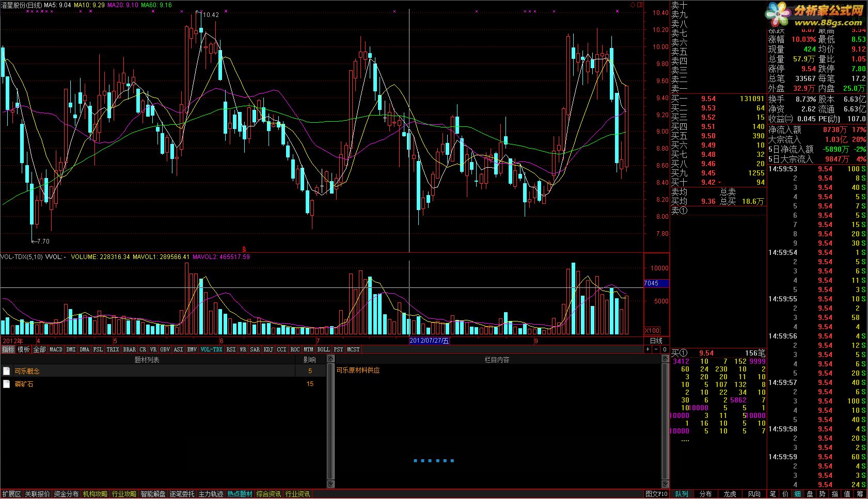
Task: Switch to the 龙虎 tab
Action: (x=730, y=494)
